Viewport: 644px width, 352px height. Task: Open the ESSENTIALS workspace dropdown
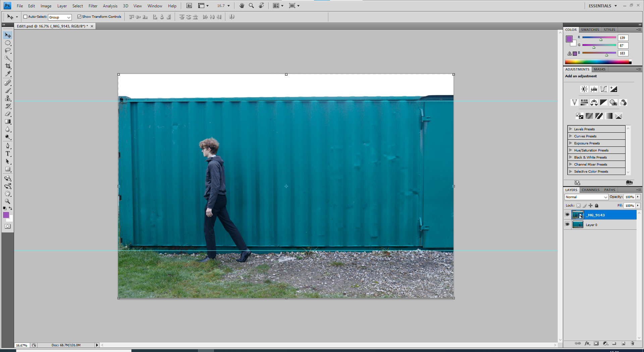[603, 6]
